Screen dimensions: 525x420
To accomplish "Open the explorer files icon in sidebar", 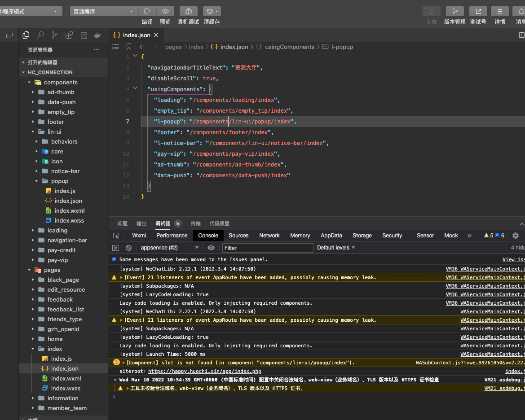I will coord(26,35).
